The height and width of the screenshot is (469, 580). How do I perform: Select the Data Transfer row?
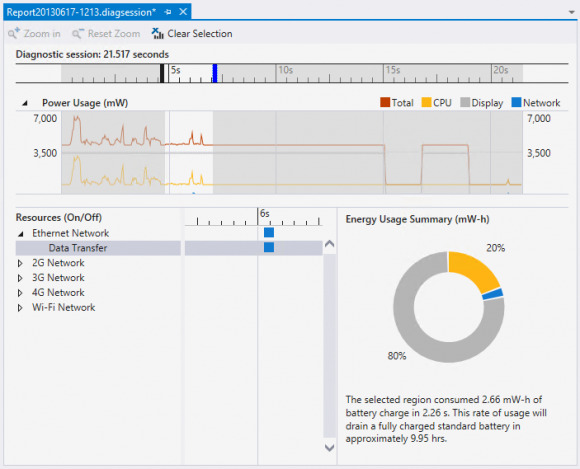(98, 248)
